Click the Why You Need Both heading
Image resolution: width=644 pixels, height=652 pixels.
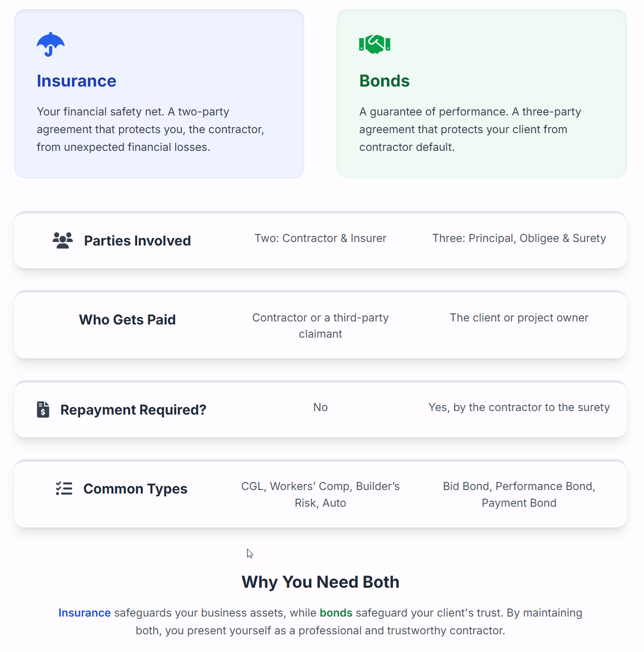point(320,582)
